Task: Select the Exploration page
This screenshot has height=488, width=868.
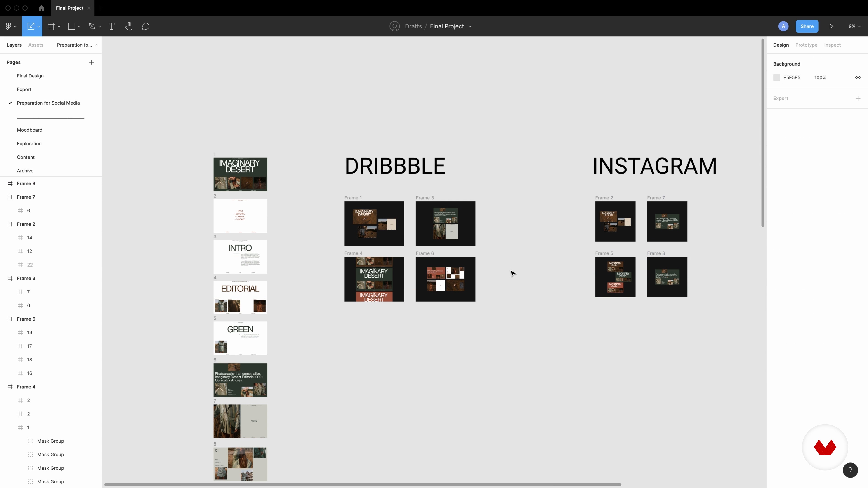Action: [29, 143]
